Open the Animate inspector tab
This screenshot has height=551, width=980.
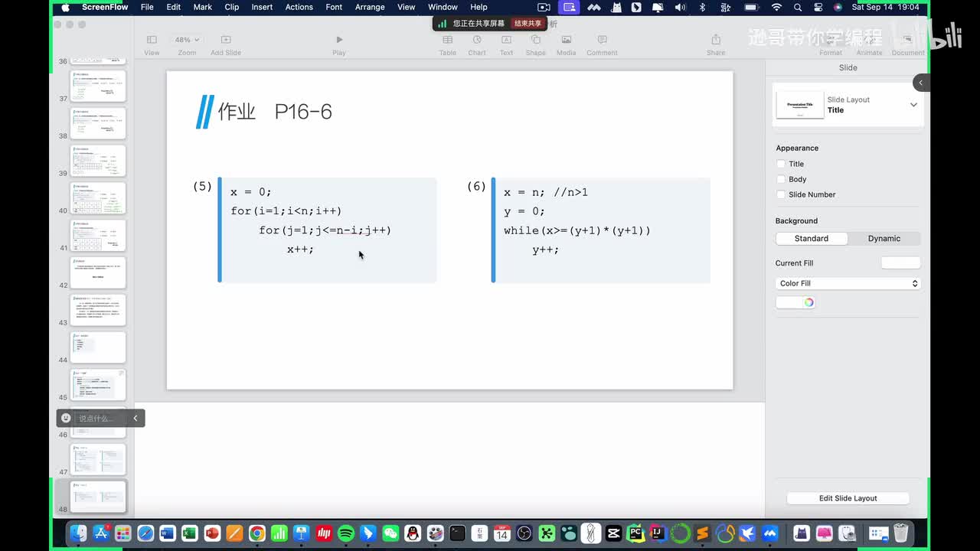(869, 44)
